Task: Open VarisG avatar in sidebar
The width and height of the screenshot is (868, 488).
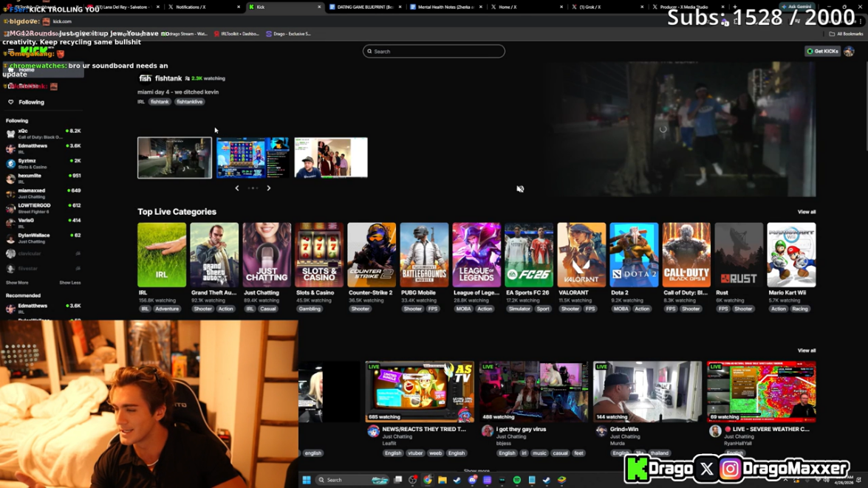Action: (x=10, y=223)
